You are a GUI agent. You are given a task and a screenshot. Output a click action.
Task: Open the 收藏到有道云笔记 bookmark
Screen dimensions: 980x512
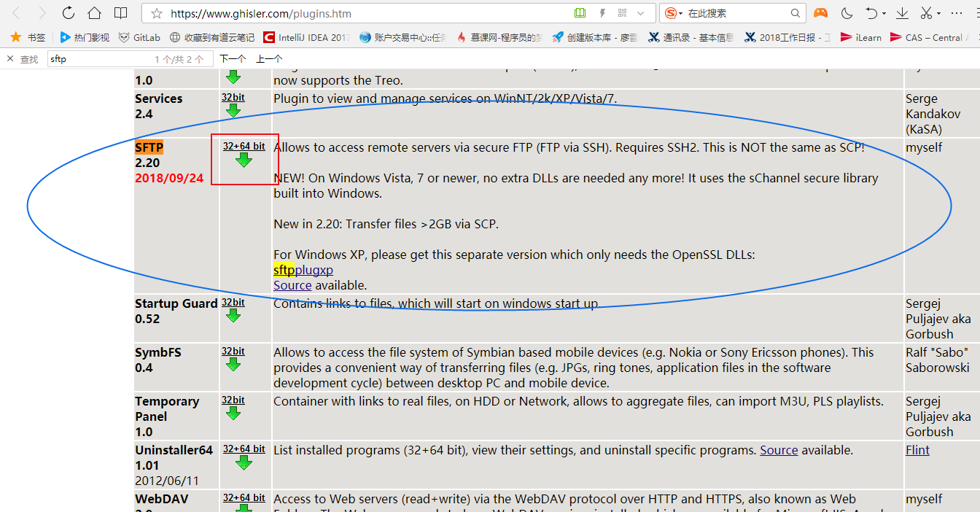[x=212, y=37]
